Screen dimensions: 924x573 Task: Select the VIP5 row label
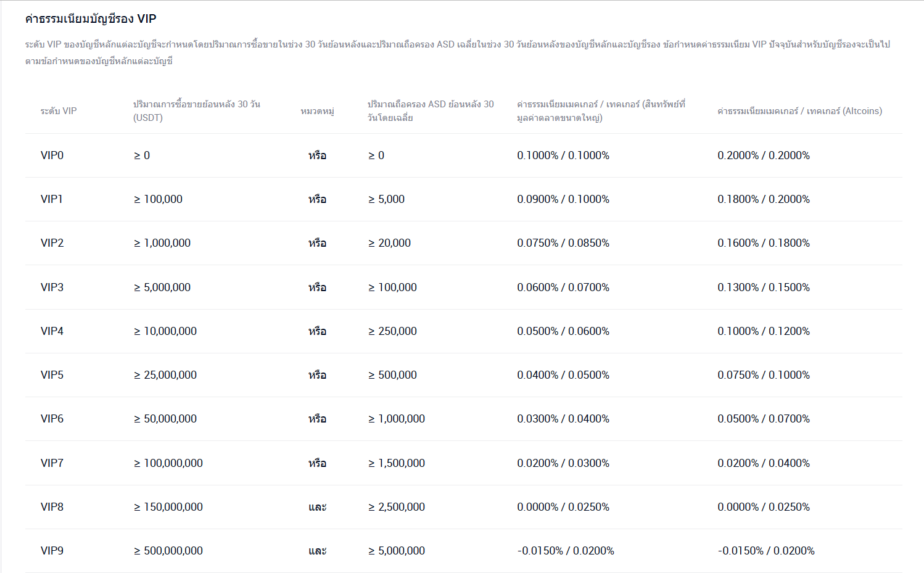[x=52, y=375]
